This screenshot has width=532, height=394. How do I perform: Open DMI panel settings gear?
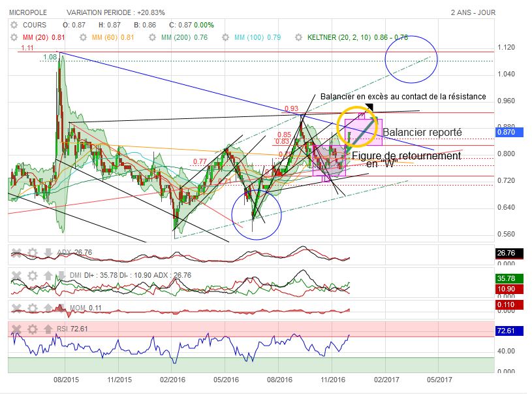32,276
